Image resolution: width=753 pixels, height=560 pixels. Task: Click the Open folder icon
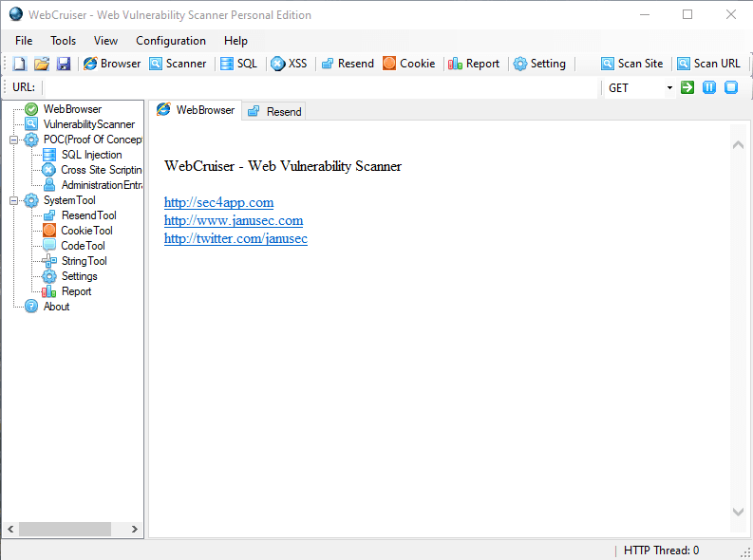pyautogui.click(x=42, y=64)
